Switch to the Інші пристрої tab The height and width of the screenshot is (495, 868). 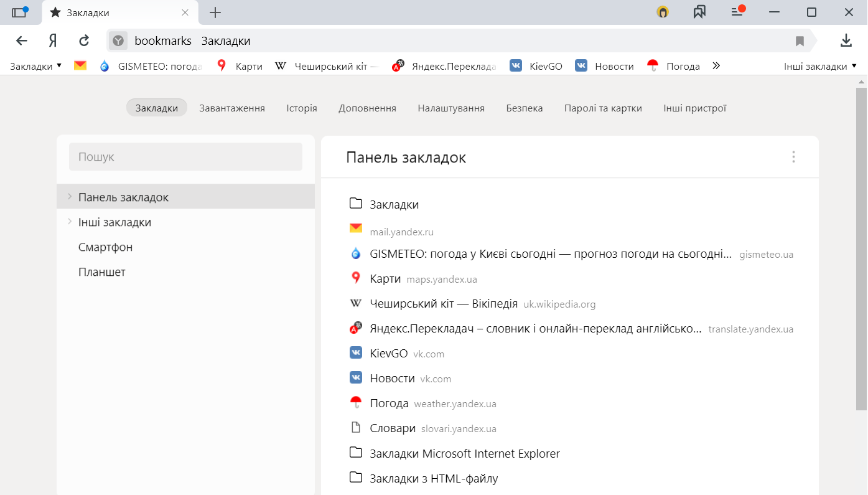coord(695,108)
